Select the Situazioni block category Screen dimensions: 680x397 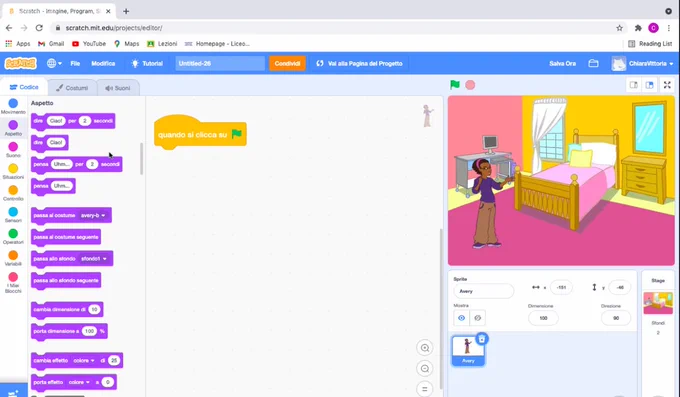coord(13,171)
